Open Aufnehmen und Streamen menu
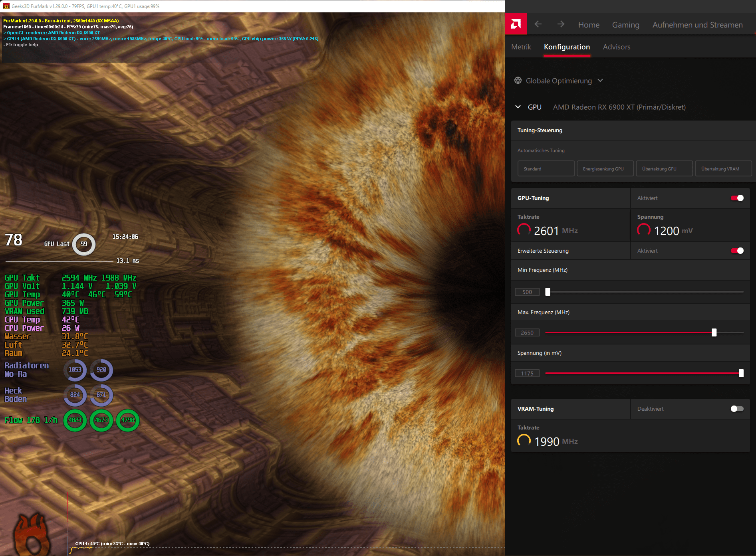The image size is (756, 556). point(698,25)
